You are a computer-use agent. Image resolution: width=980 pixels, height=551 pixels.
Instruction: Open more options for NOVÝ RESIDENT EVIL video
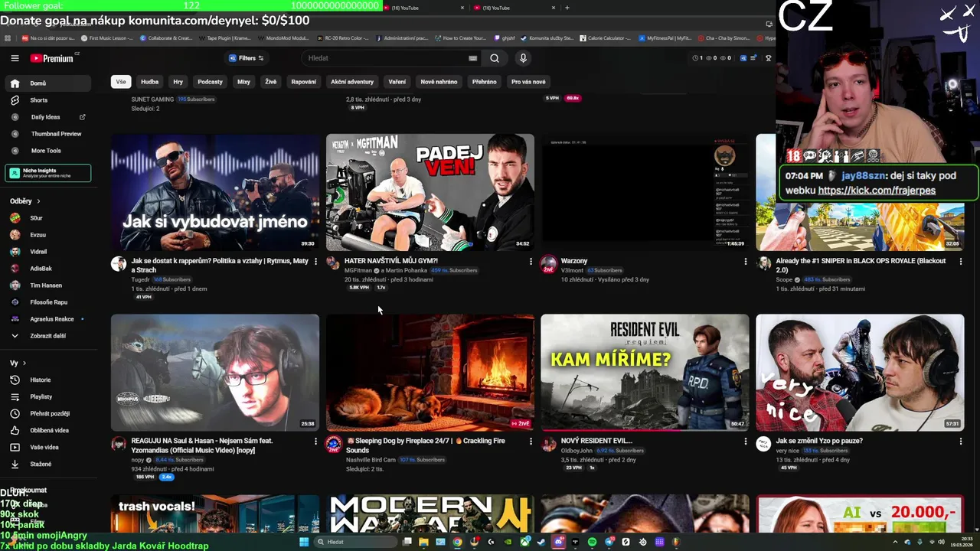tap(746, 442)
